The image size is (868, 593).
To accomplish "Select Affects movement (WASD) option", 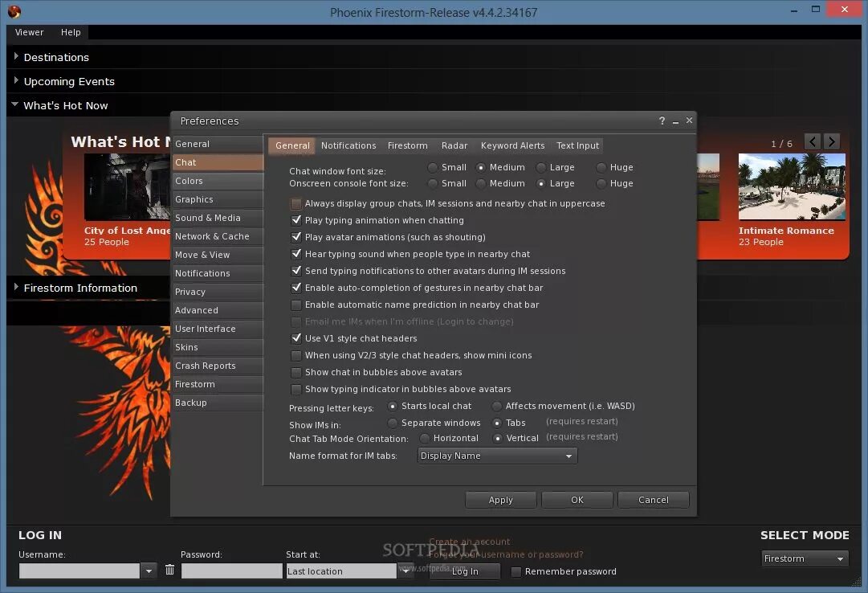I will (x=496, y=407).
